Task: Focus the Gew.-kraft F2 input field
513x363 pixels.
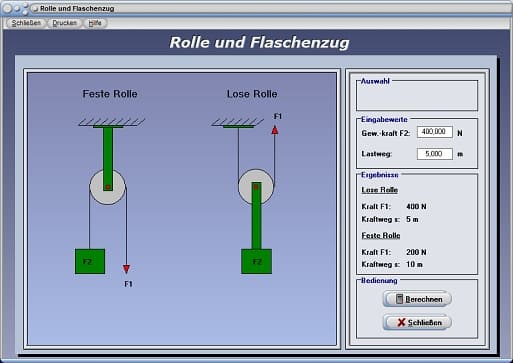Action: (x=435, y=132)
